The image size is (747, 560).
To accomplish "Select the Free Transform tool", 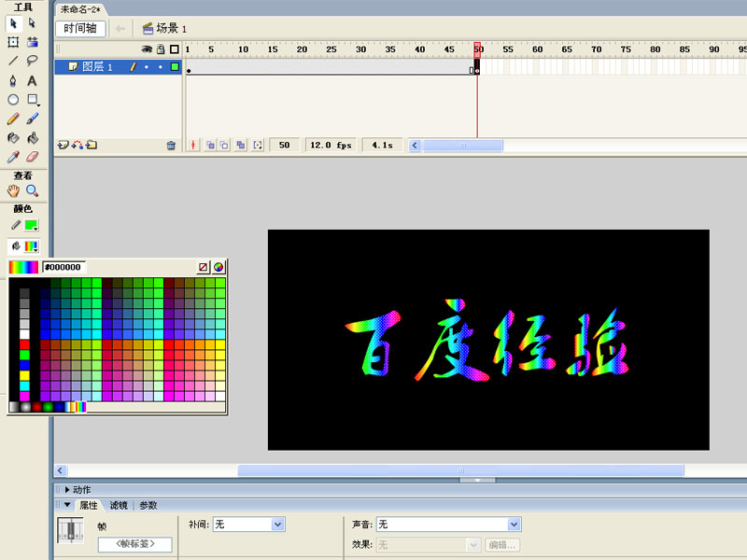I will (x=13, y=42).
